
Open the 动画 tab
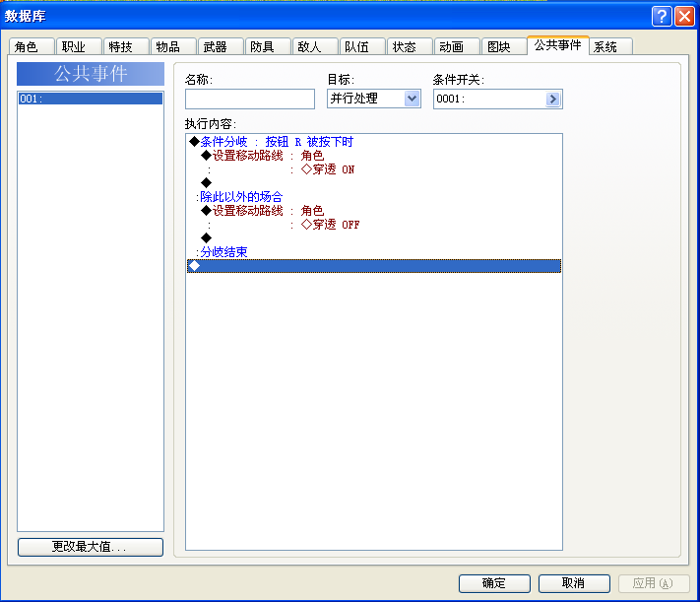tap(457, 46)
